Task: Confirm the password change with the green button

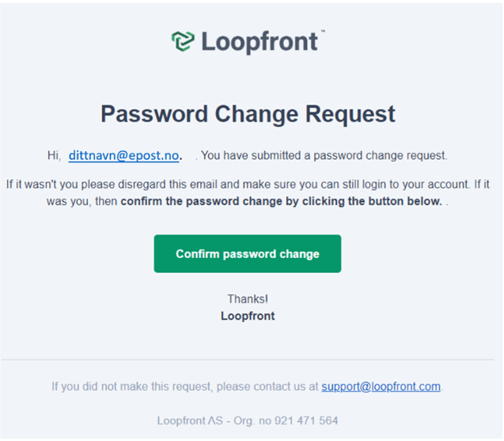Action: click(x=248, y=253)
